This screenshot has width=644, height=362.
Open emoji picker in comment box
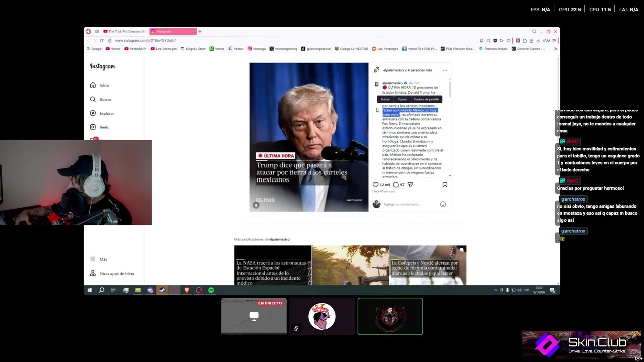(x=443, y=204)
